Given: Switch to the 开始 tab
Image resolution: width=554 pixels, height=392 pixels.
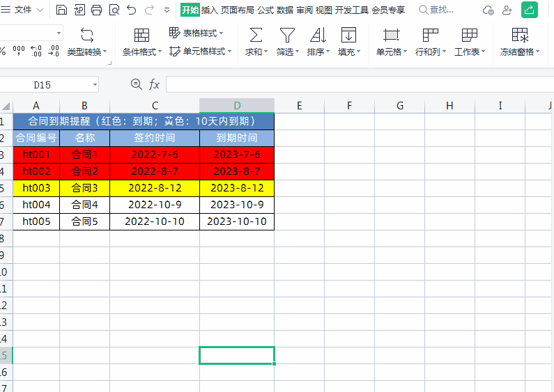Looking at the screenshot, I should [190, 10].
